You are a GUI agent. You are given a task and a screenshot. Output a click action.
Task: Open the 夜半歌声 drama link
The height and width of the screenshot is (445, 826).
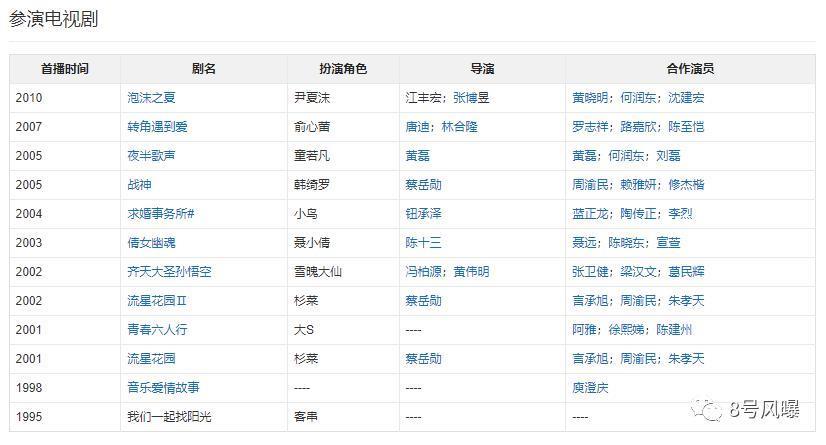[151, 155]
